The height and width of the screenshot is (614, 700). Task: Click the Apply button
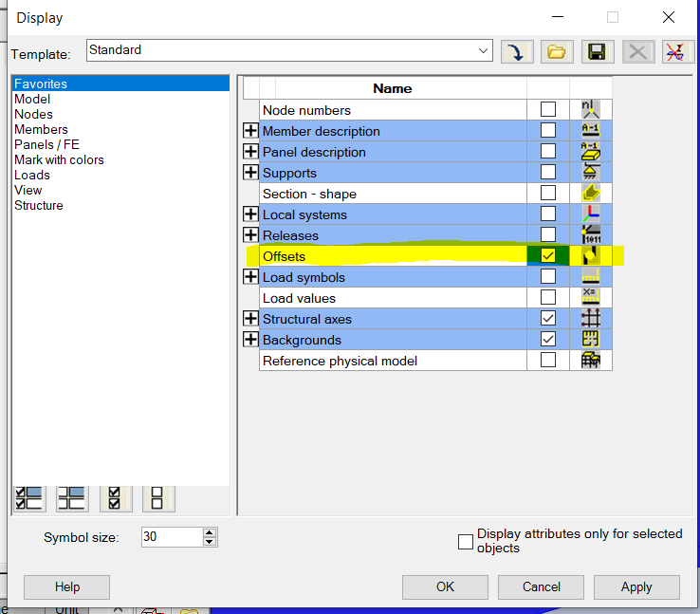(636, 586)
